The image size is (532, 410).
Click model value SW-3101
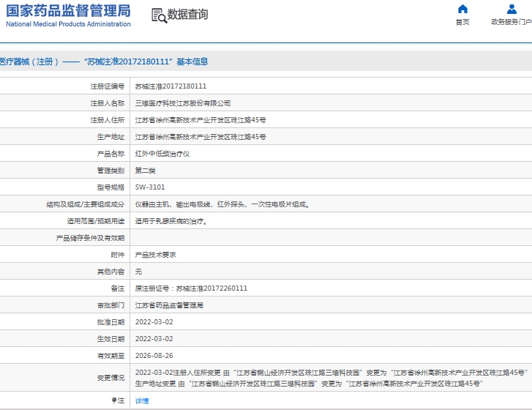click(x=150, y=187)
